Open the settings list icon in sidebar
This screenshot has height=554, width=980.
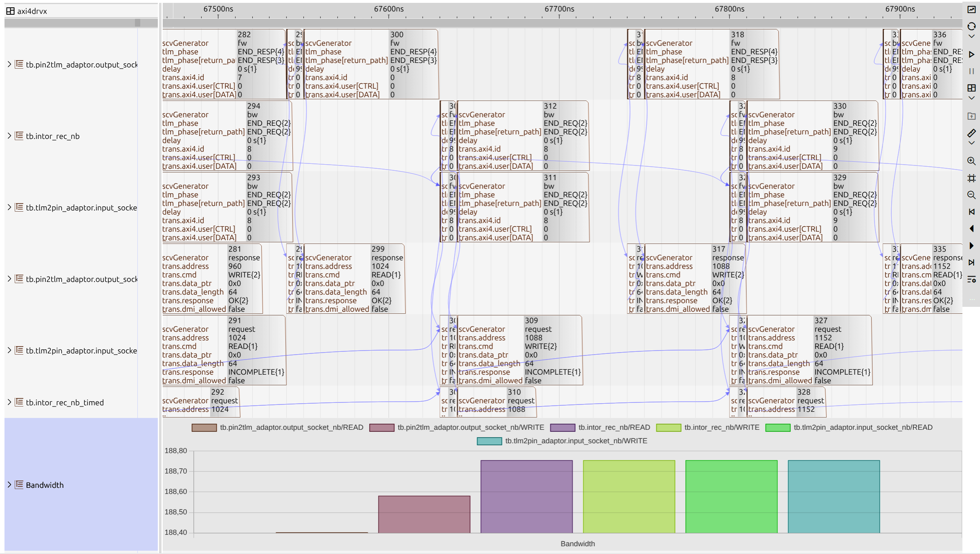pos(971,279)
